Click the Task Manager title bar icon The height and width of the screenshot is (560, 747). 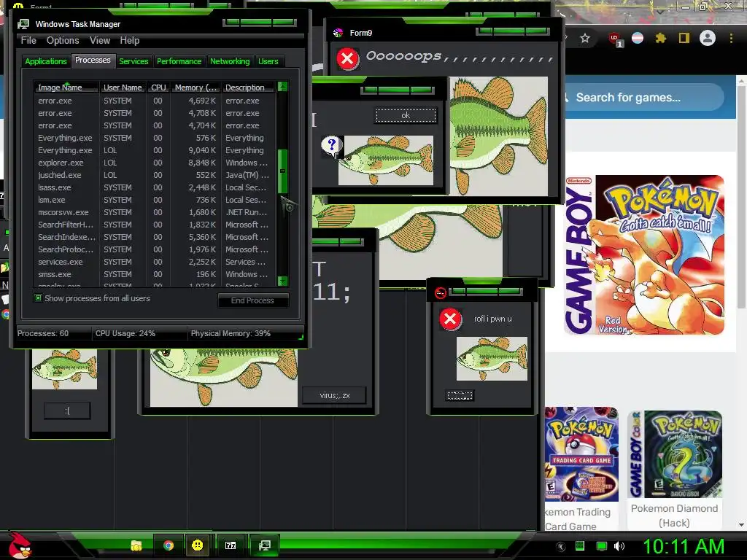(23, 24)
